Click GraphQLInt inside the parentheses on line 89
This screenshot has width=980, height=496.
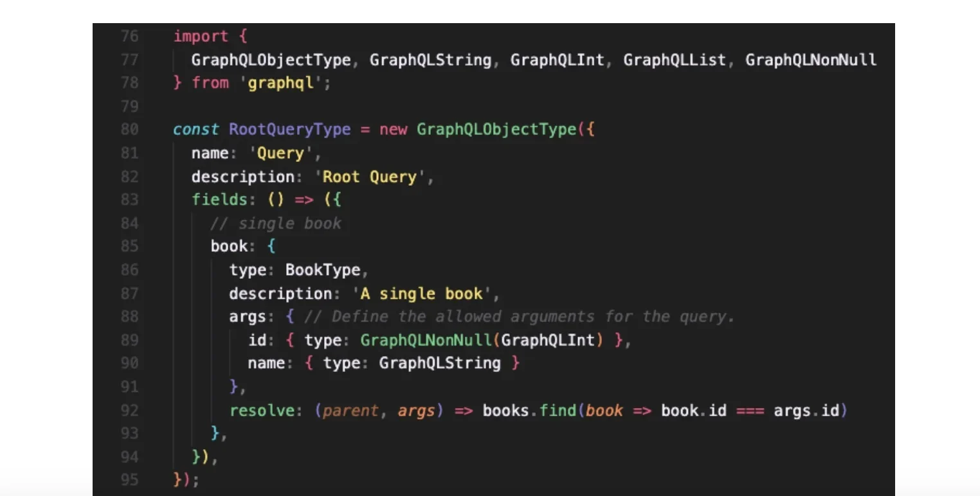548,340
